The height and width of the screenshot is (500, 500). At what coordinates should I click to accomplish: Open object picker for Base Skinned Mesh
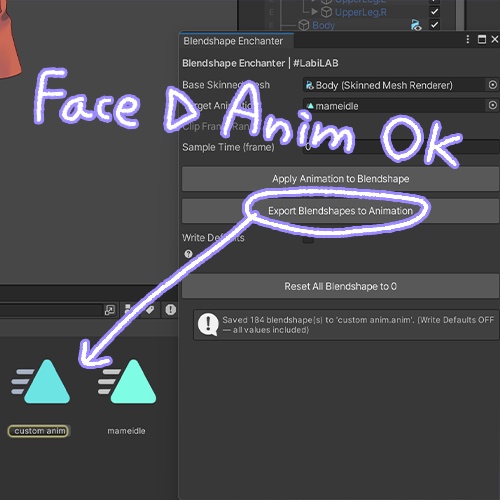(493, 85)
